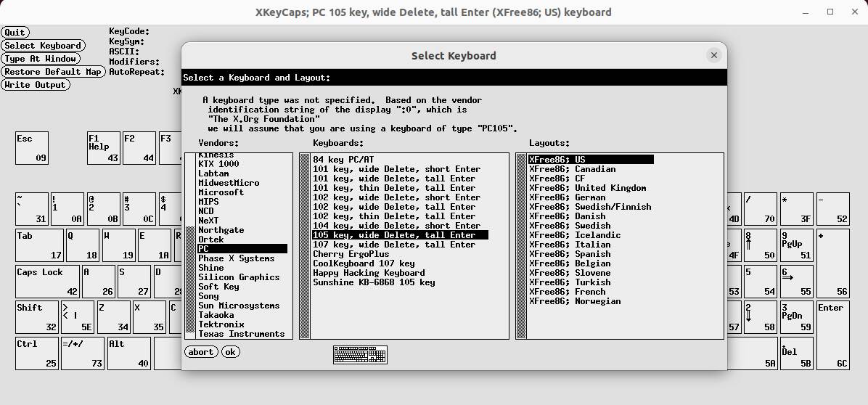
Task: Click the Tab key on keyboard map
Action: 39,245
